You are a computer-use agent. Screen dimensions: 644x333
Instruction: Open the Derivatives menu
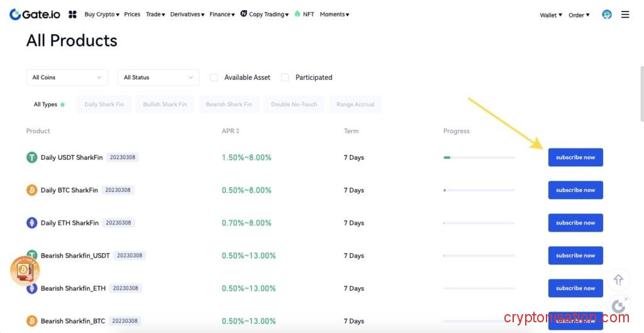[x=187, y=14]
